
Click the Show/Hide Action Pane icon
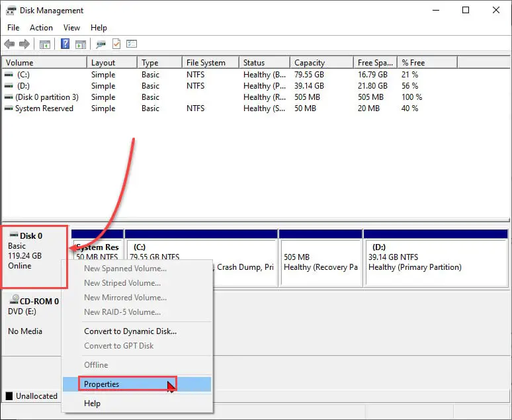[81, 44]
